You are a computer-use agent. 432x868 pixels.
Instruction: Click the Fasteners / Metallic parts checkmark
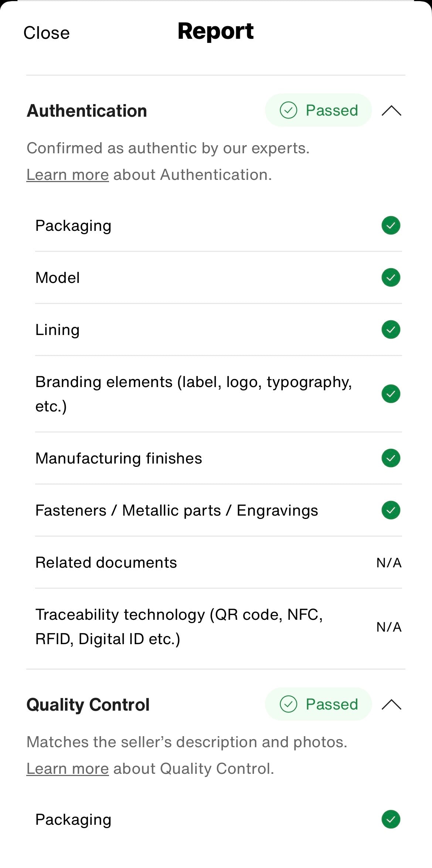pos(391,510)
